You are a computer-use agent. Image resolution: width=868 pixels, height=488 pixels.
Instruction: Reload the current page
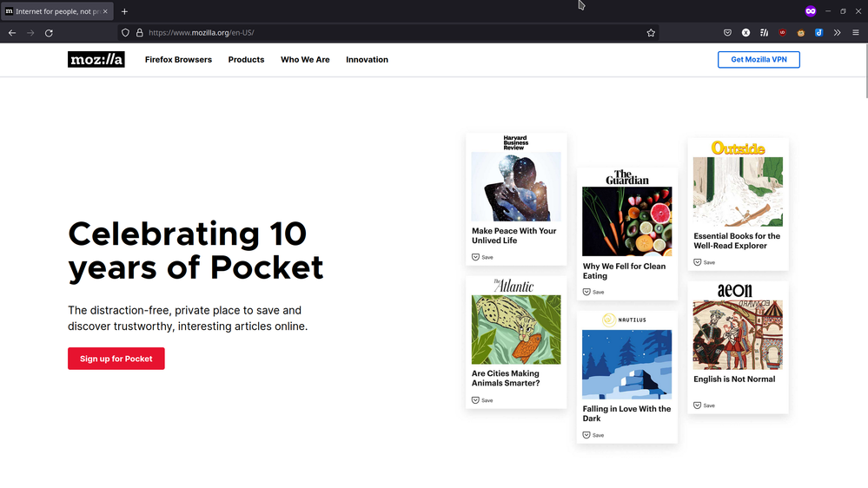(49, 33)
